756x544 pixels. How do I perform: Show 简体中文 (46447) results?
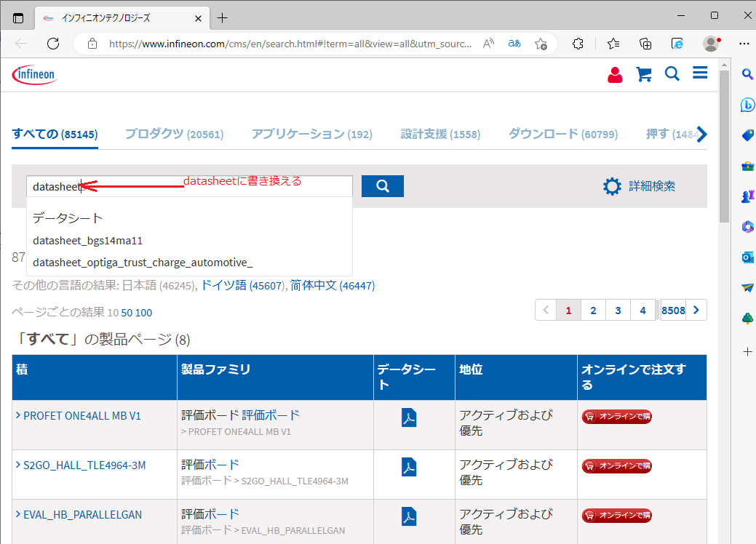tap(333, 286)
